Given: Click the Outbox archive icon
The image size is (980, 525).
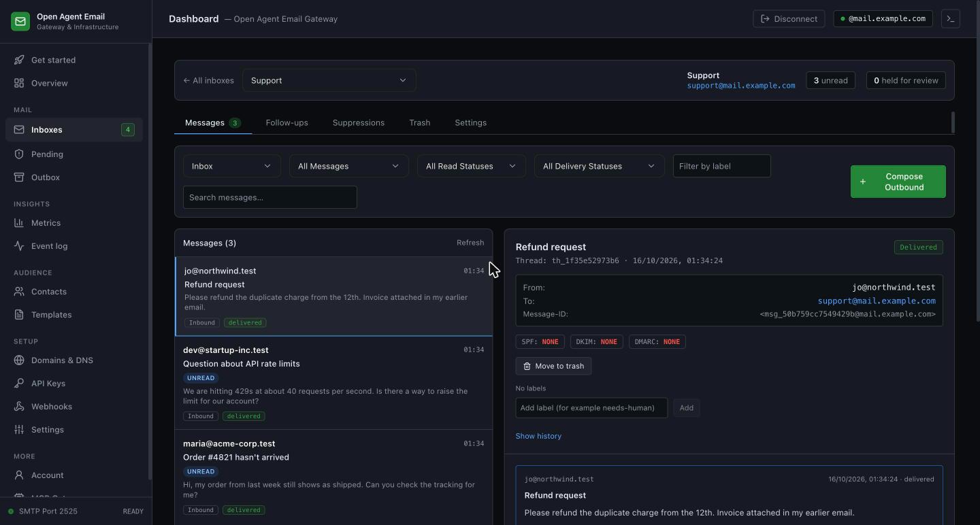Looking at the screenshot, I should (x=19, y=177).
